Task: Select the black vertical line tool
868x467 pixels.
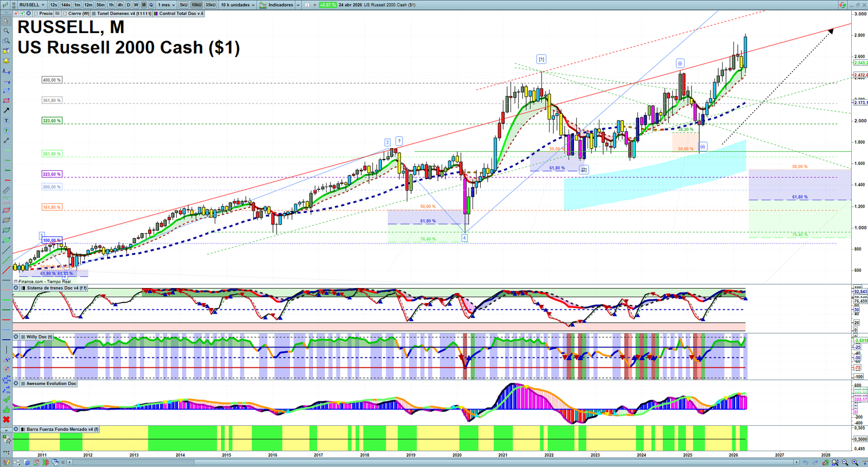Action: point(6,349)
